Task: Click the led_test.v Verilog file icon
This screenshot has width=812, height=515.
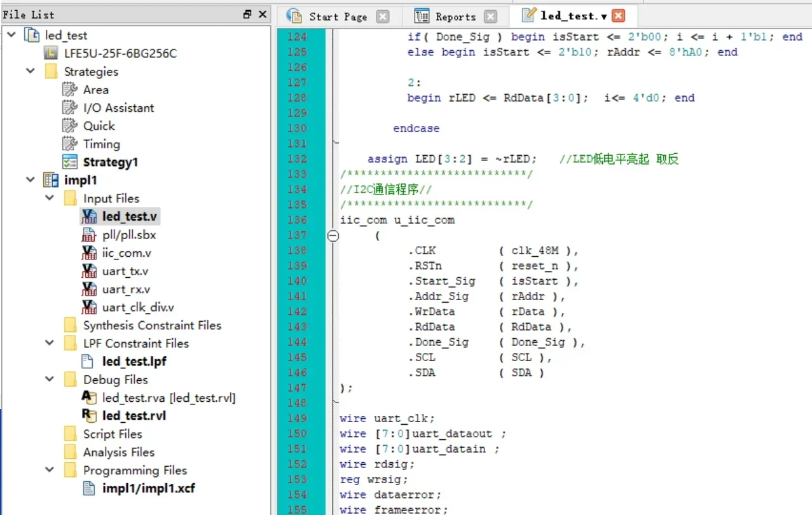Action: tap(90, 216)
